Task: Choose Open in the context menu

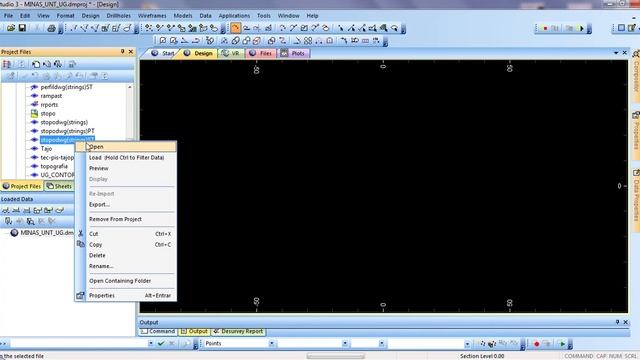Action: point(126,147)
